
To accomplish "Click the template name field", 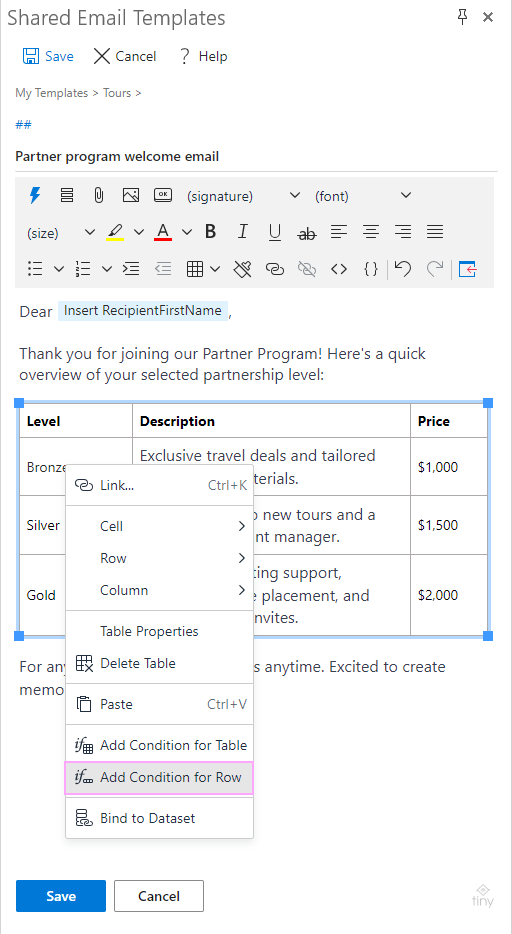I will [x=255, y=157].
